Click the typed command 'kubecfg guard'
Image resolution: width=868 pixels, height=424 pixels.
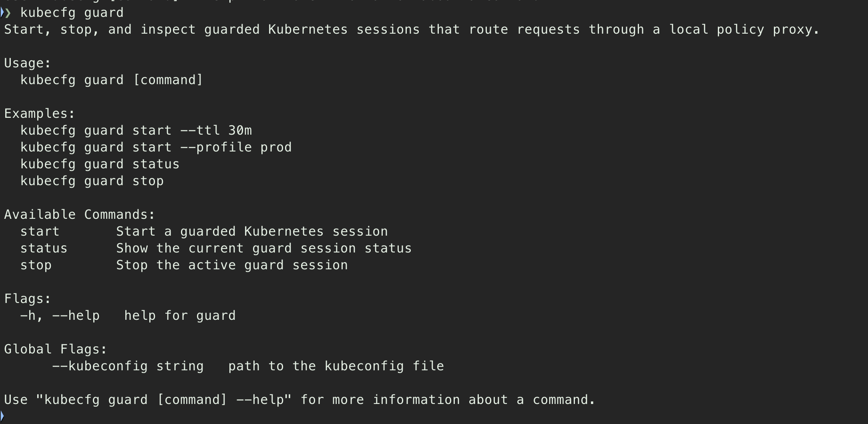pos(72,13)
